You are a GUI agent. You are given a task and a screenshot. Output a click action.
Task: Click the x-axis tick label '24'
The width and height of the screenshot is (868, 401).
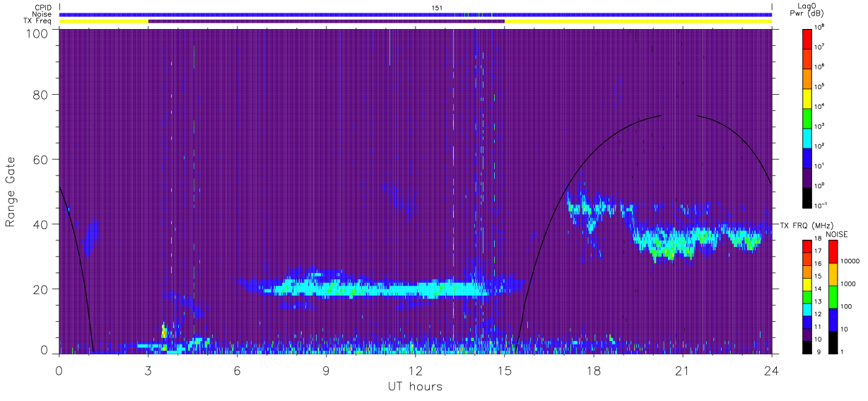(771, 371)
